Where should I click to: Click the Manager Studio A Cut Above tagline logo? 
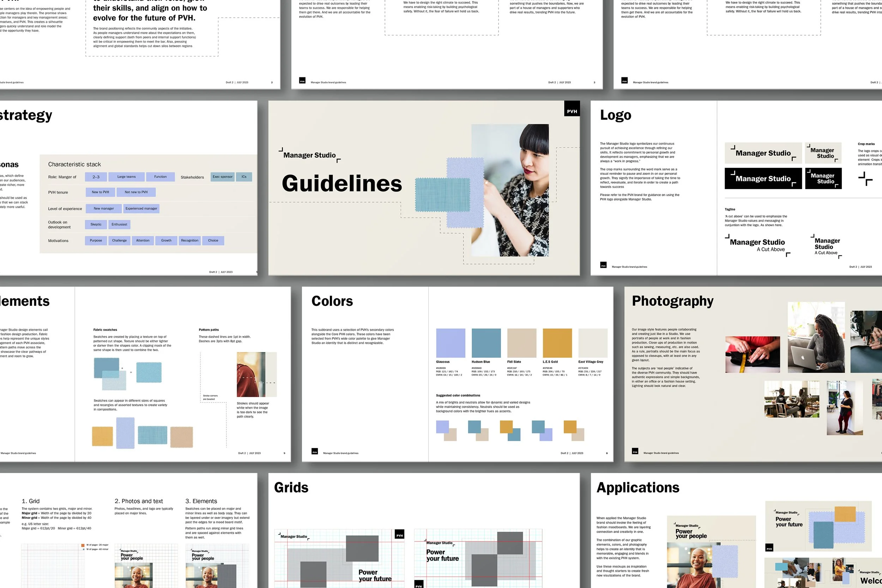(757, 245)
